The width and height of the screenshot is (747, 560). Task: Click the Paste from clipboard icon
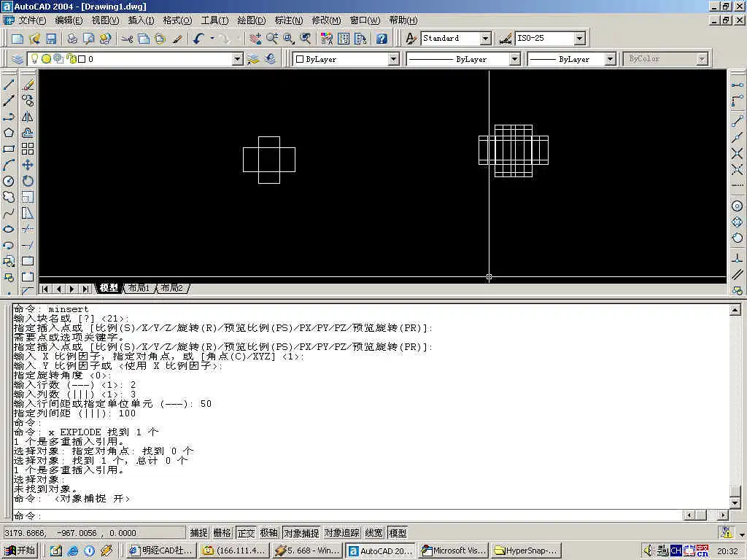(x=160, y=39)
